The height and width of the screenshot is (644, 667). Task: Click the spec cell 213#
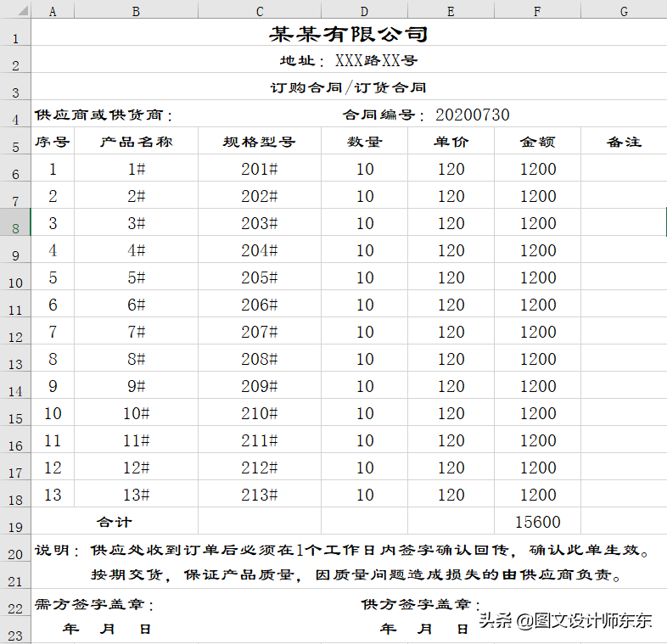(260, 495)
